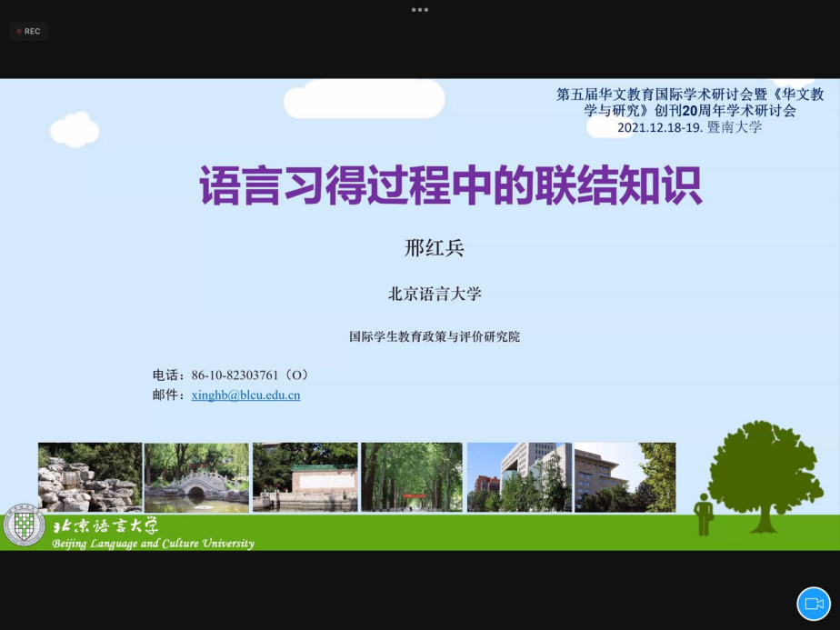The width and height of the screenshot is (840, 630).
Task: Click the round university emblem logo
Action: (24, 525)
